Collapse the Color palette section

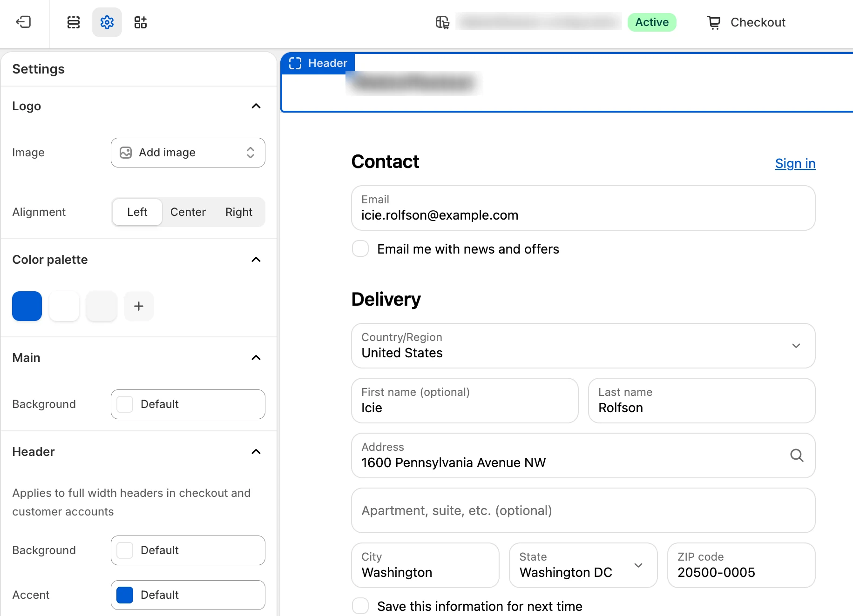pyautogui.click(x=256, y=260)
